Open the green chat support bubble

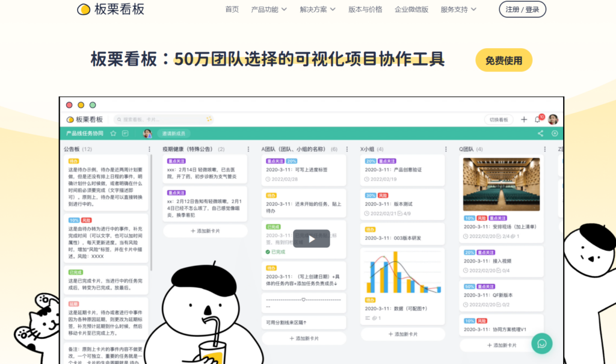[x=542, y=343]
